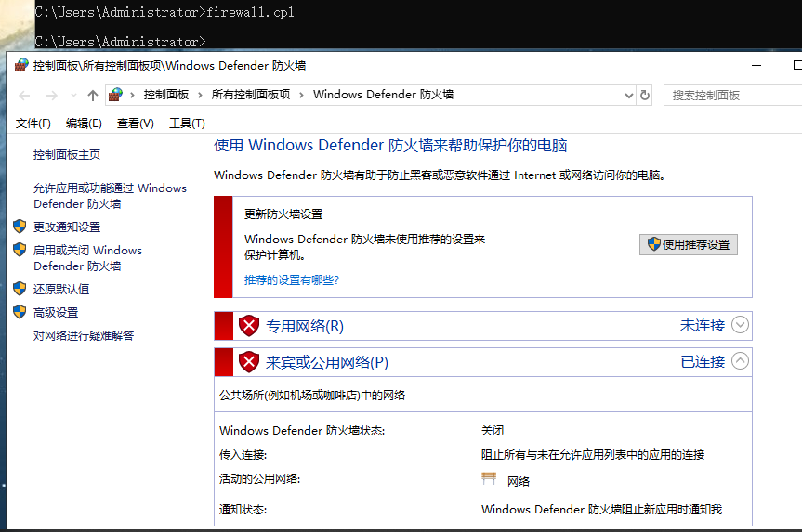Viewport: 802px width, 532px height.
Task: Open 启用或关闭 Windows Defender 防火墙 link
Action: pos(87,258)
